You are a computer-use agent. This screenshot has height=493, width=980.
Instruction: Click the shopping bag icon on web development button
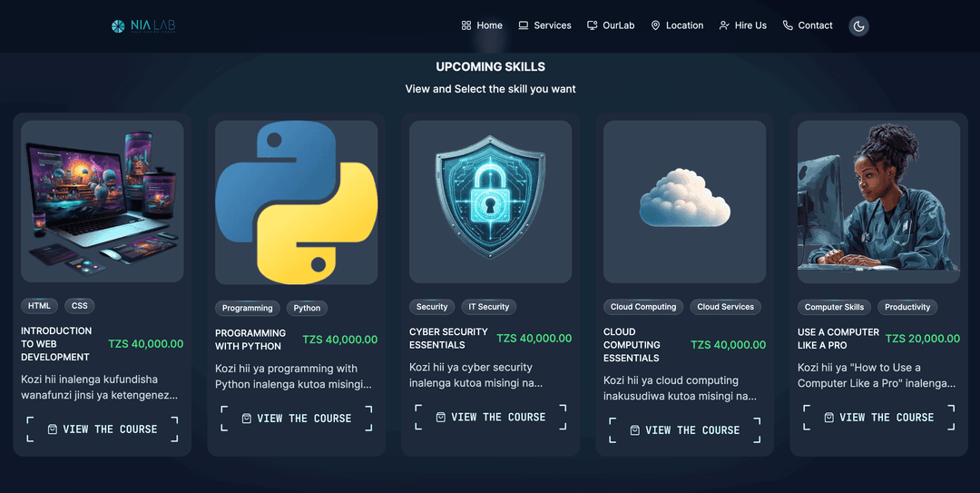(53, 429)
